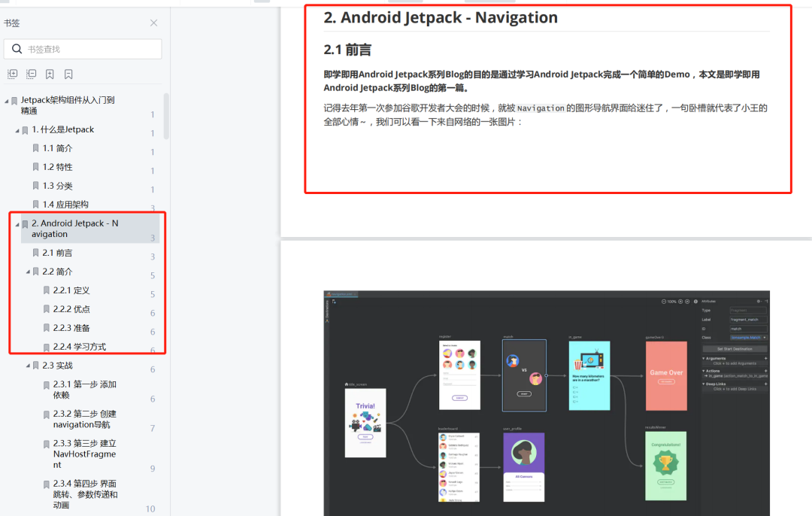This screenshot has width=812, height=516.
Task: Collapse the 2.3 实战 node
Action: [x=28, y=366]
